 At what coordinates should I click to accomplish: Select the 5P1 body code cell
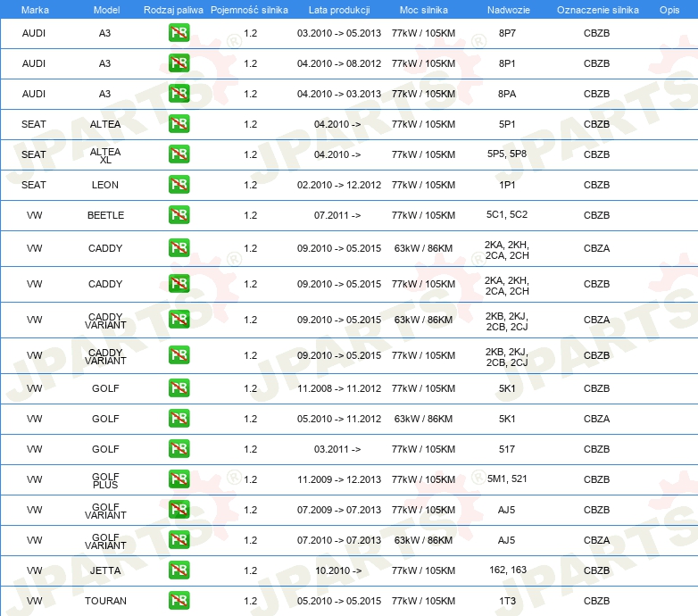pos(507,124)
